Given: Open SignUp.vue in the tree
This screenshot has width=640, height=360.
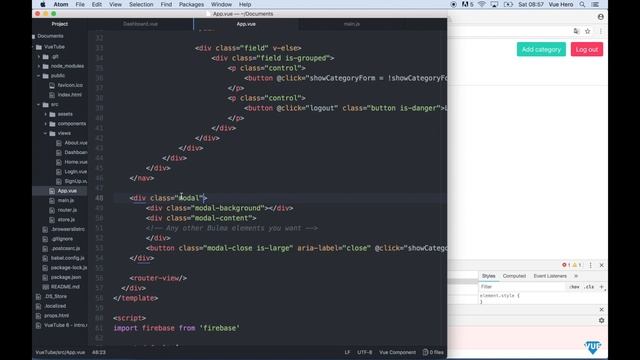Looking at the screenshot, I should point(76,181).
